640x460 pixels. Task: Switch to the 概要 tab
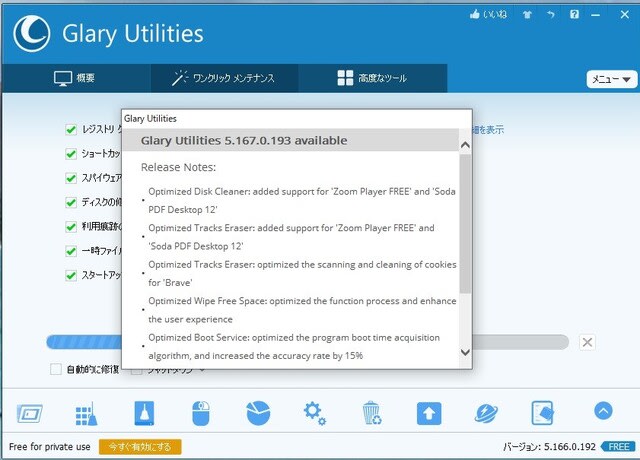click(x=75, y=78)
